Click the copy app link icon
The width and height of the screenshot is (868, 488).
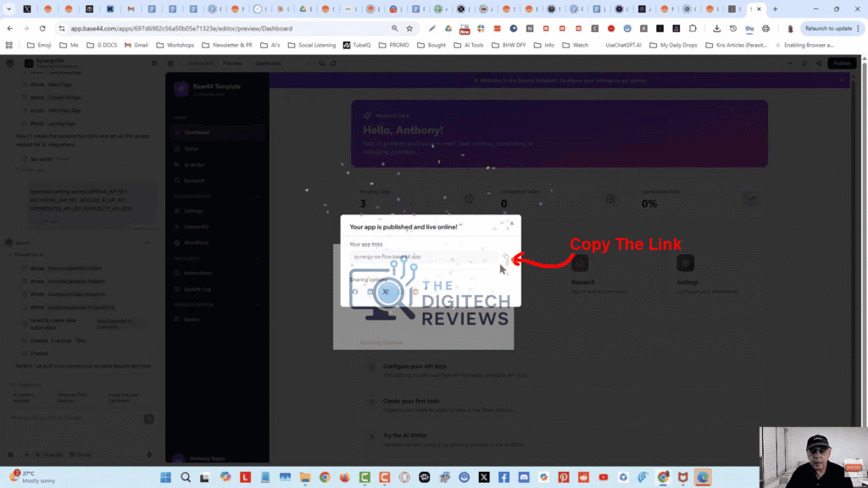coord(506,256)
